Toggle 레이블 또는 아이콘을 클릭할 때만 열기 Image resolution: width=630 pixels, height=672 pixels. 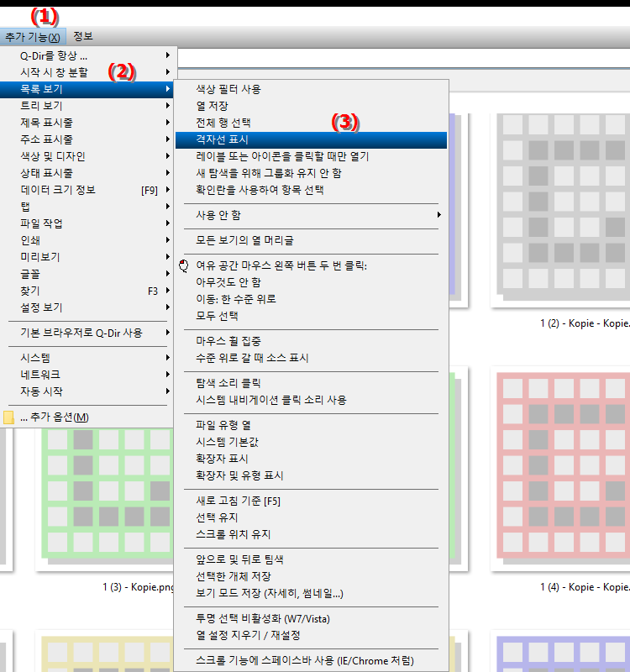pos(311,156)
